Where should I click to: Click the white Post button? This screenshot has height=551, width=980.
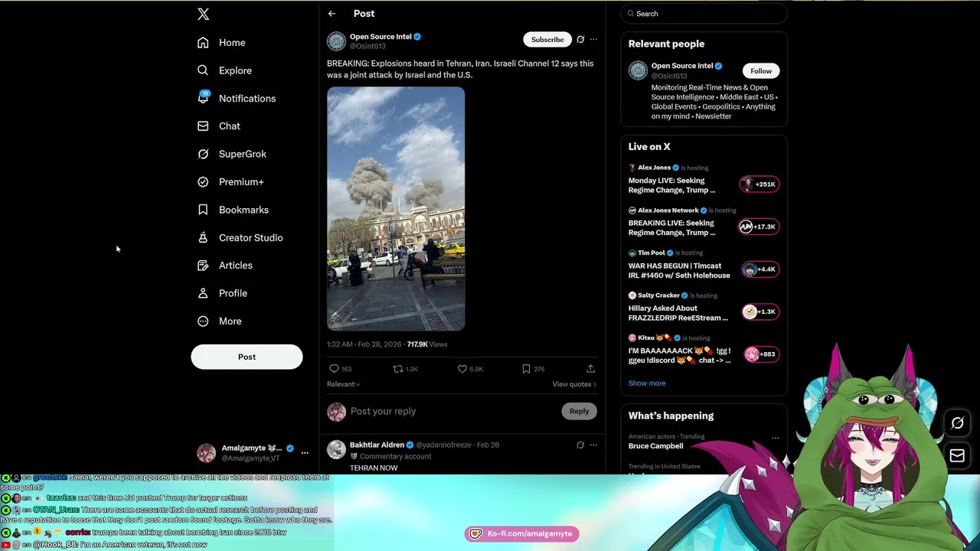coord(247,357)
